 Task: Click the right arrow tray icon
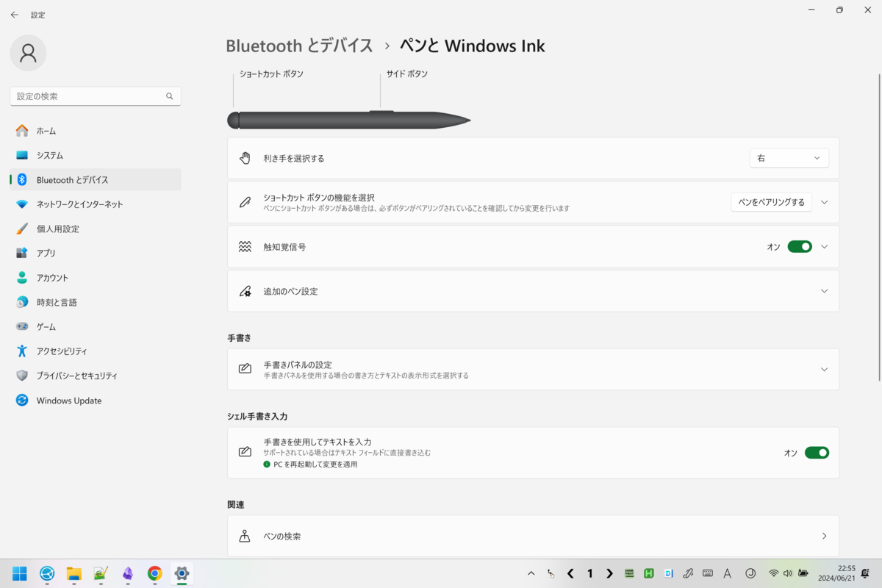click(x=609, y=573)
